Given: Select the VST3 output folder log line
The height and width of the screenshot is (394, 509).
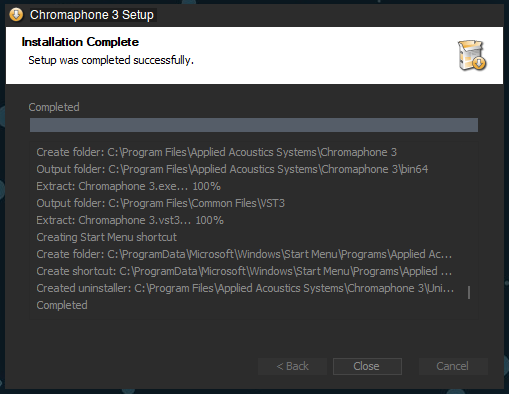Looking at the screenshot, I should click(161, 203).
